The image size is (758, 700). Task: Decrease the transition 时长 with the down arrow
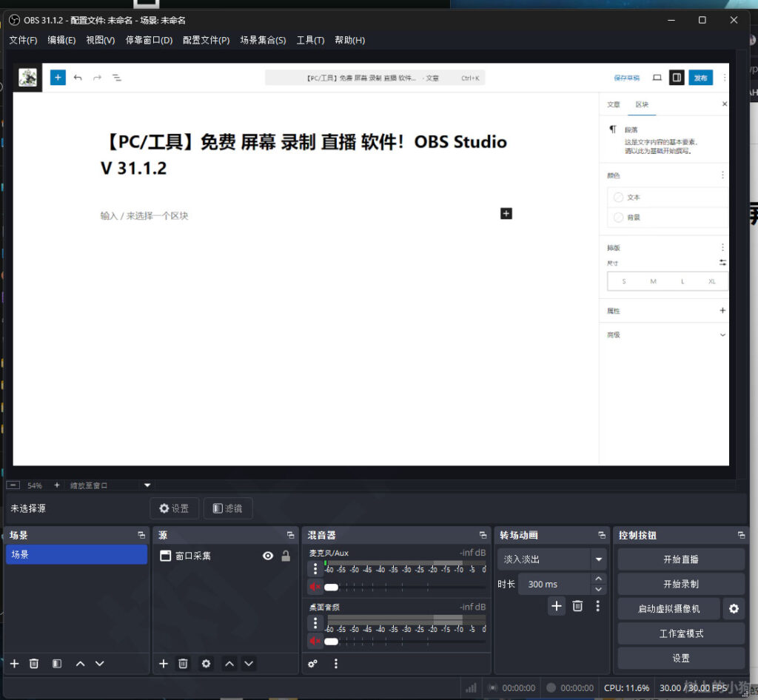[598, 589]
